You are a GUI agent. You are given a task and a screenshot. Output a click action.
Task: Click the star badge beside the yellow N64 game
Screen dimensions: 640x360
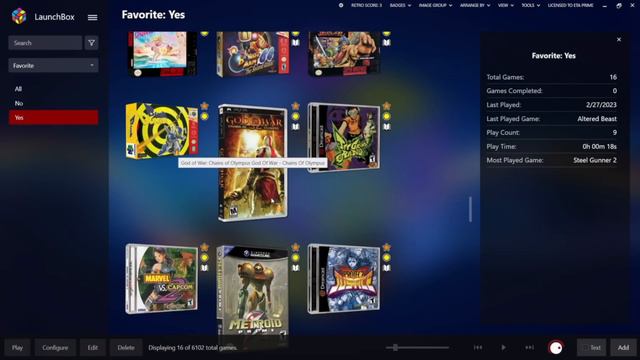tap(204, 106)
